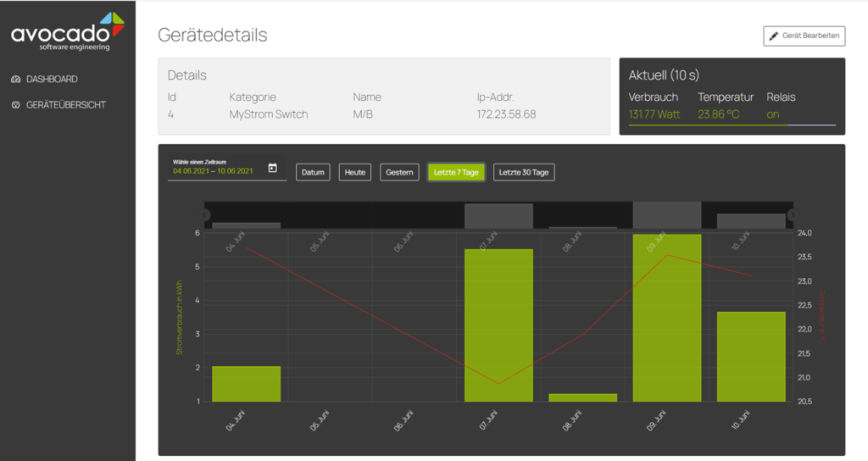Switch time range to Gestern

coord(399,172)
